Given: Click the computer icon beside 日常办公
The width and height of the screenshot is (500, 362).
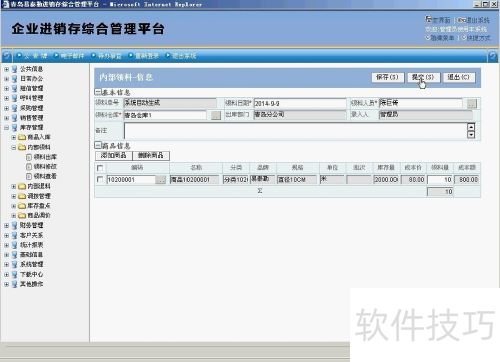Looking at the screenshot, I should [x=14, y=79].
